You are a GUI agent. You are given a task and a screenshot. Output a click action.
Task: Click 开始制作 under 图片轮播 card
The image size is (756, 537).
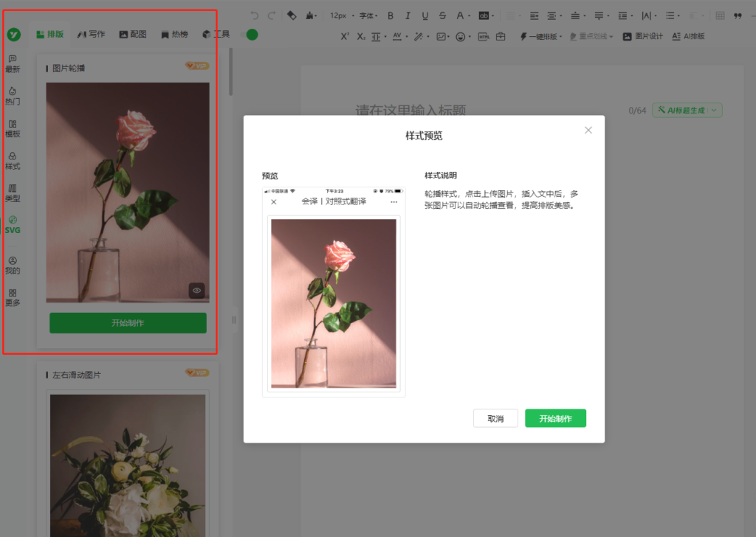pyautogui.click(x=128, y=323)
